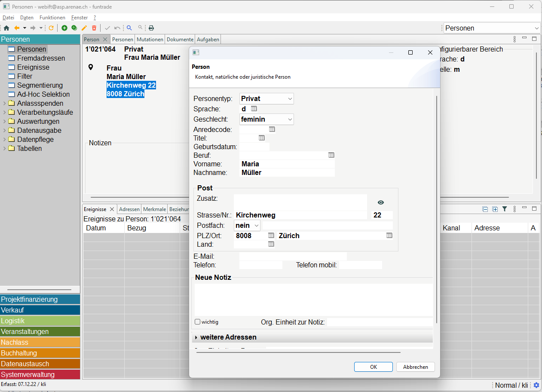
Task: Enable the wichtig checkbox
Action: [198, 322]
